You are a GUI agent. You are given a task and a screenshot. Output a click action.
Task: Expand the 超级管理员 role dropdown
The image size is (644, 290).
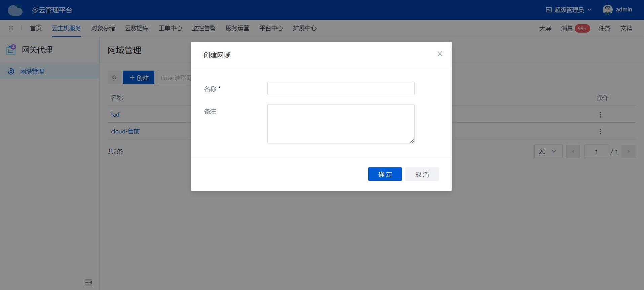click(x=568, y=10)
